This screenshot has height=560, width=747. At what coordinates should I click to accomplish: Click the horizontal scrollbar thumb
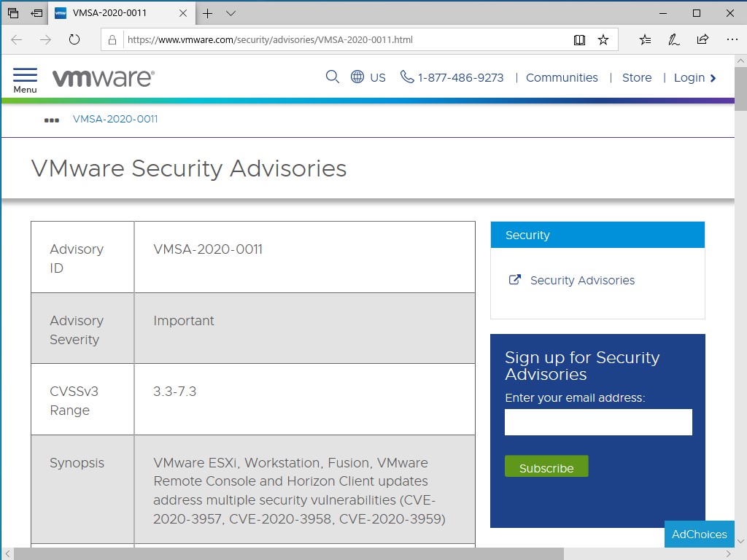(288, 553)
